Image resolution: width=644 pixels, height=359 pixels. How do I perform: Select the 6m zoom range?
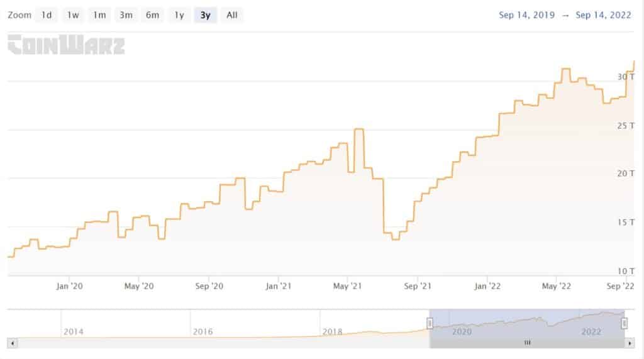click(152, 15)
